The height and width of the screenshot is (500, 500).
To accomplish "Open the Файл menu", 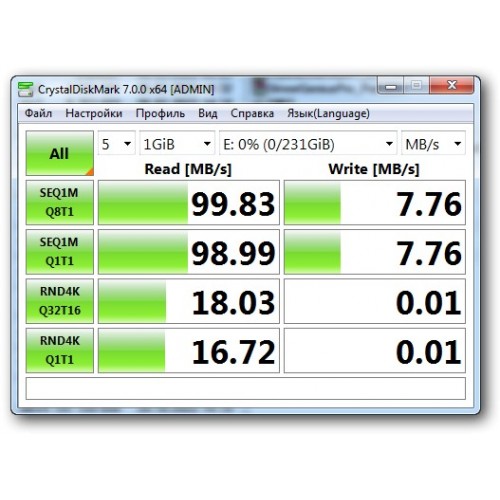I will (38, 113).
